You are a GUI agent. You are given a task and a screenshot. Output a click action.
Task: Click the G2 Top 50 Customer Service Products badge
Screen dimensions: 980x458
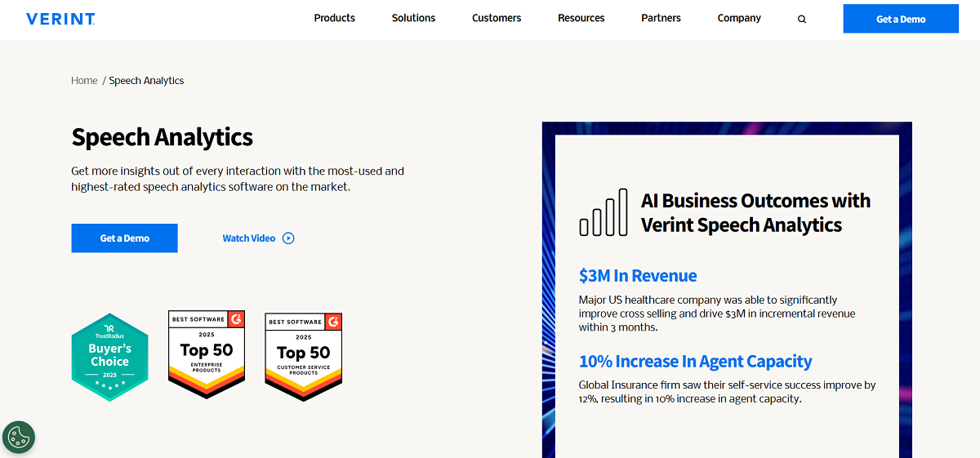click(303, 357)
